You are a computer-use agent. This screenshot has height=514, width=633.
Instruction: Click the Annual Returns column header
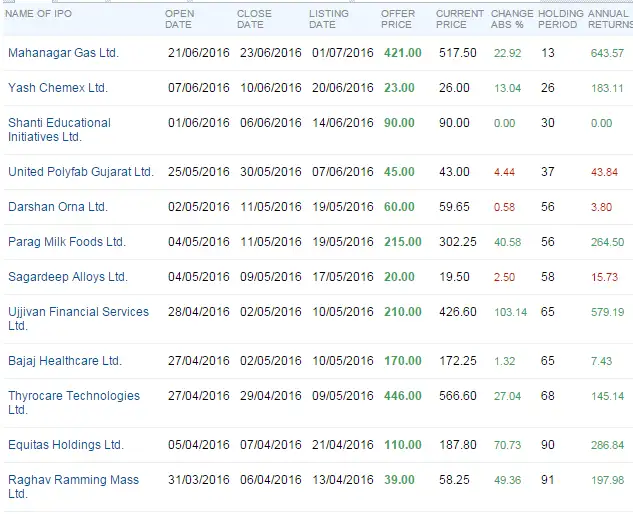[609, 19]
